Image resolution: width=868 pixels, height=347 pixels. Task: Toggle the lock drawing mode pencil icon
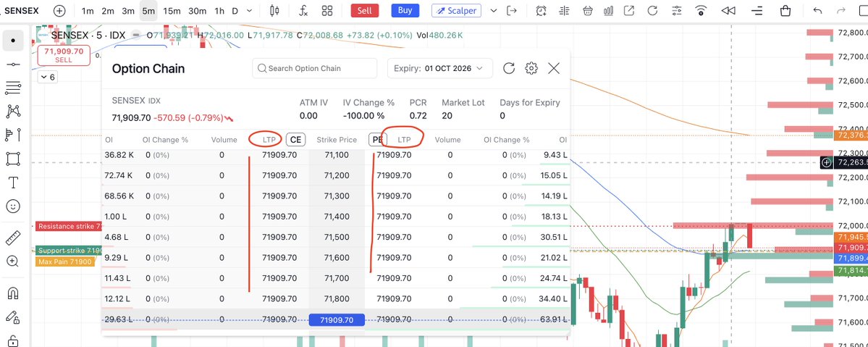(13, 317)
